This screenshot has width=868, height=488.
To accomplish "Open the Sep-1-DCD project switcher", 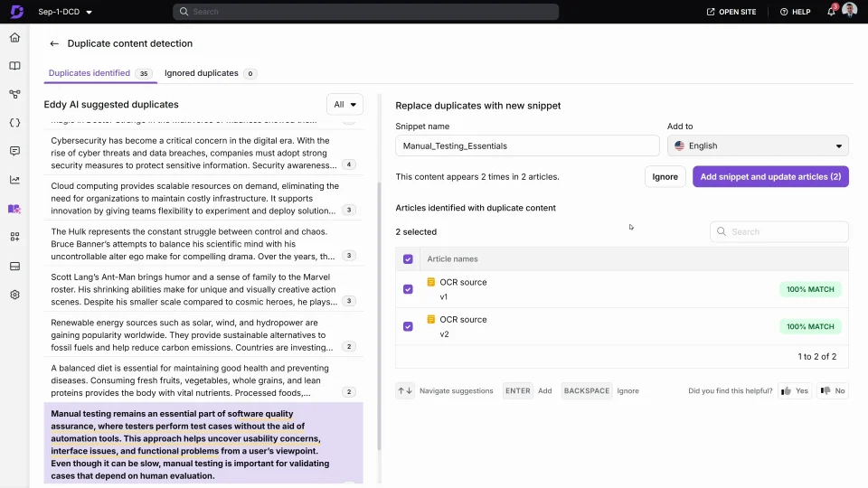I will (65, 12).
